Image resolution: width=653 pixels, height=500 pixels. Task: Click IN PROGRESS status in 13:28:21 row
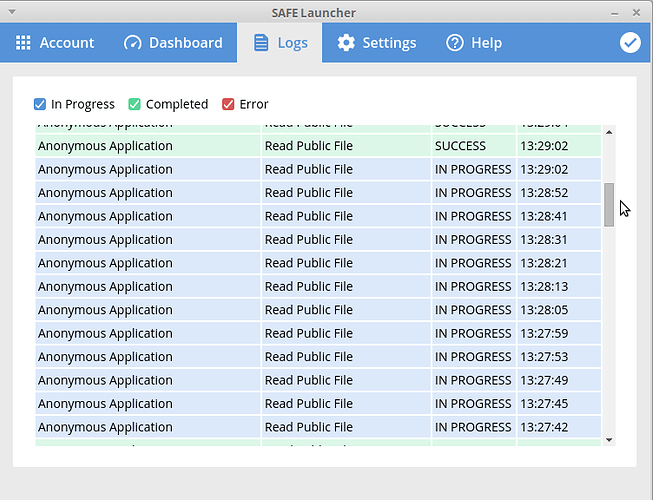point(473,263)
